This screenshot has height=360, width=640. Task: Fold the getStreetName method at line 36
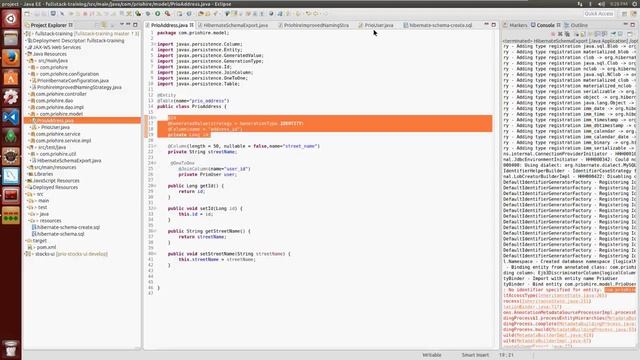155,231
